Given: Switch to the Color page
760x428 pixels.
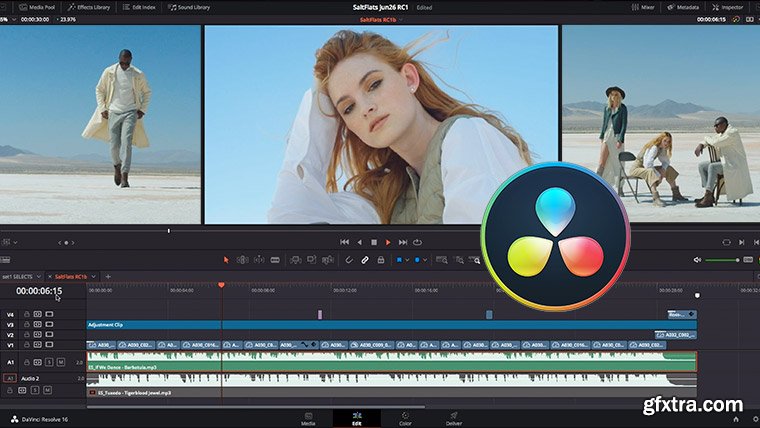Looking at the screenshot, I should coord(404,417).
